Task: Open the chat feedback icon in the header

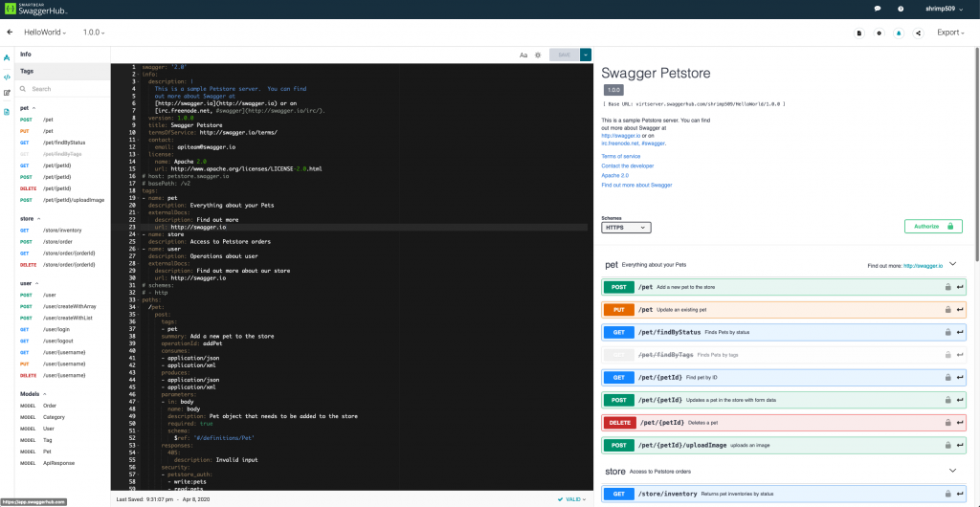Action: tap(878, 9)
